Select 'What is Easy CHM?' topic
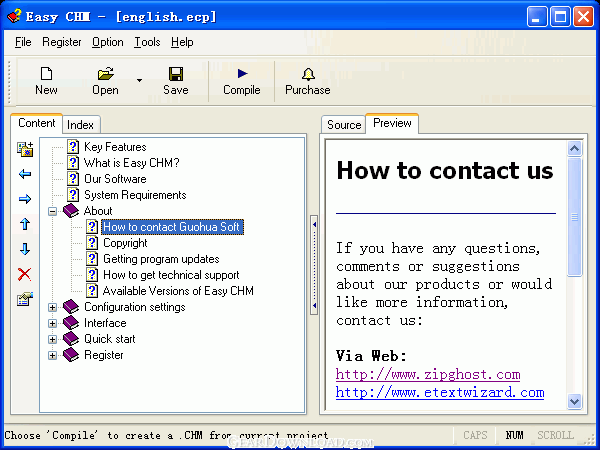The height and width of the screenshot is (450, 600). pos(132,163)
